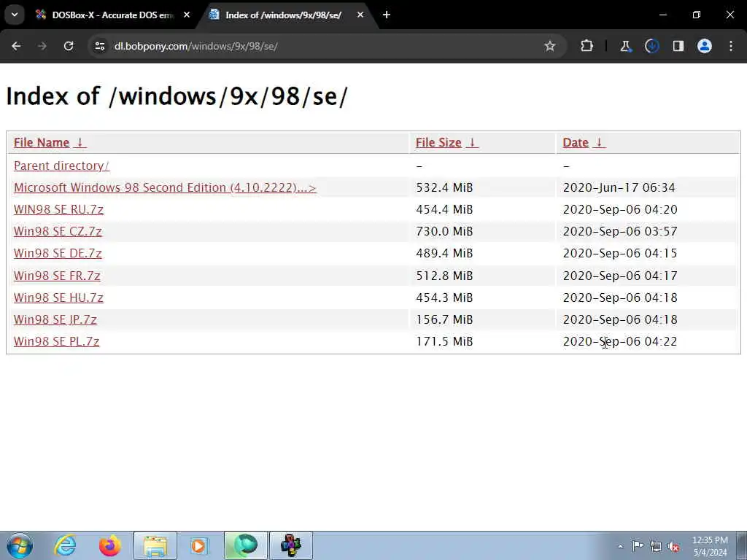747x560 pixels.
Task: Open the Chrome three-dot menu
Action: 731,46
